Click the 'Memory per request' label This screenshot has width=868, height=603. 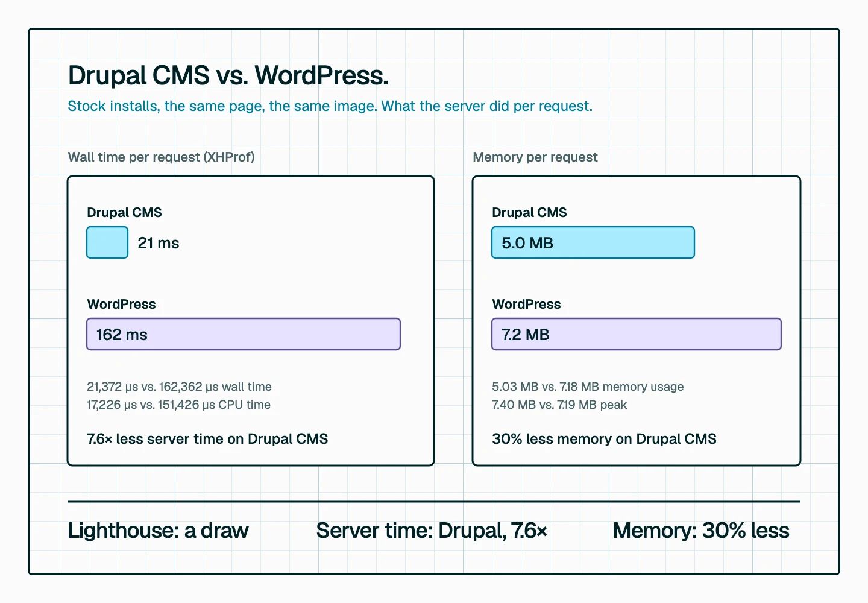point(535,157)
